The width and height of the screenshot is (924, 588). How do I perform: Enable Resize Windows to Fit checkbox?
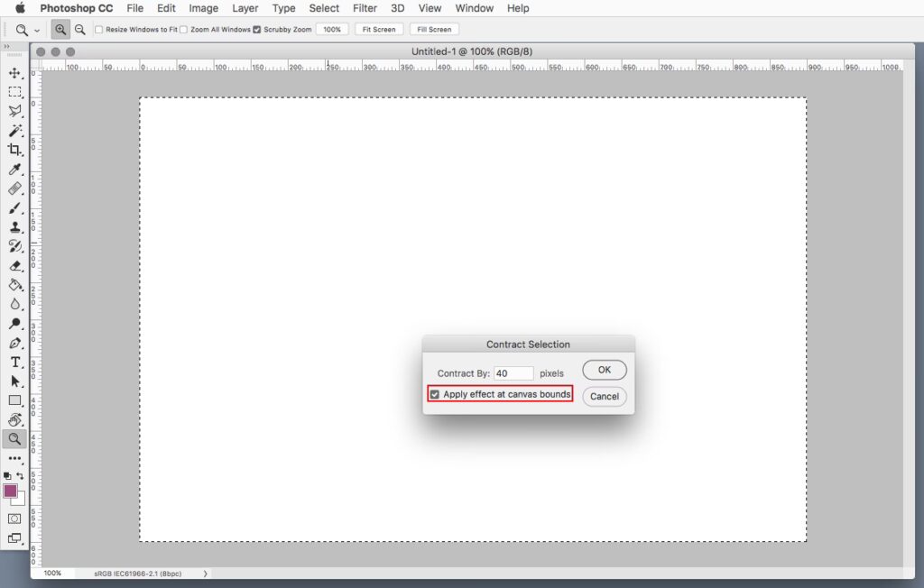click(x=99, y=30)
